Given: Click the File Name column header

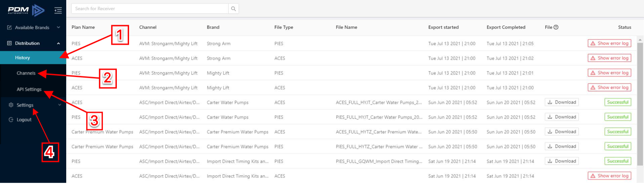Looking at the screenshot, I should click(346, 27).
